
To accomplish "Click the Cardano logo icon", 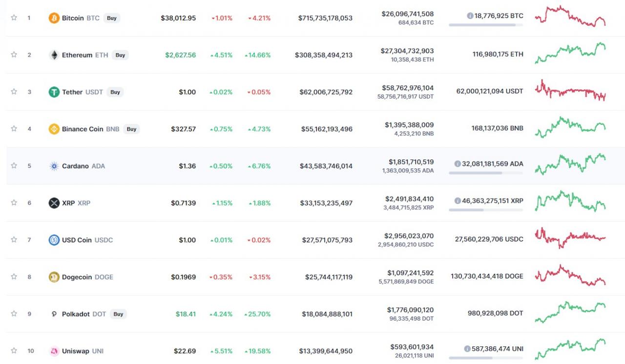I will pyautogui.click(x=54, y=166).
